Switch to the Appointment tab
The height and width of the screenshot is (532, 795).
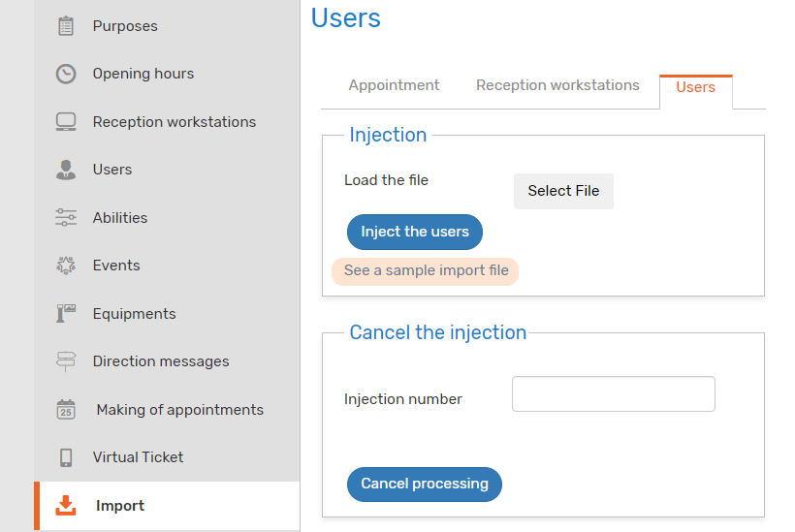click(x=394, y=85)
